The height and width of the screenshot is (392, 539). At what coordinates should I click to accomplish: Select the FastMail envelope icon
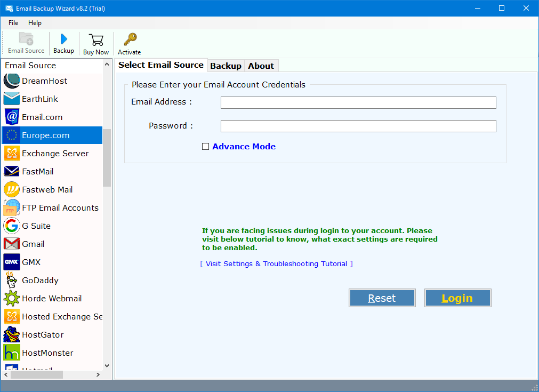[x=12, y=171]
